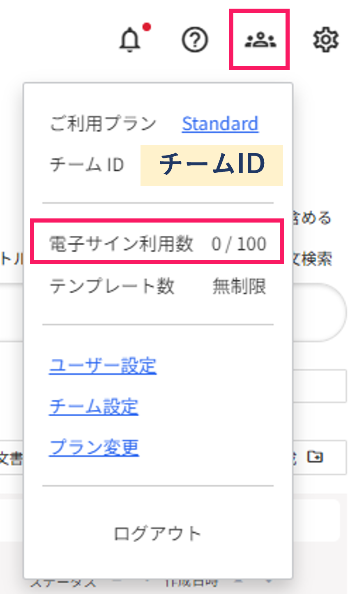The width and height of the screenshot is (364, 594).
Task: Click the テンプレート数 無制限 row
Action: (x=157, y=286)
